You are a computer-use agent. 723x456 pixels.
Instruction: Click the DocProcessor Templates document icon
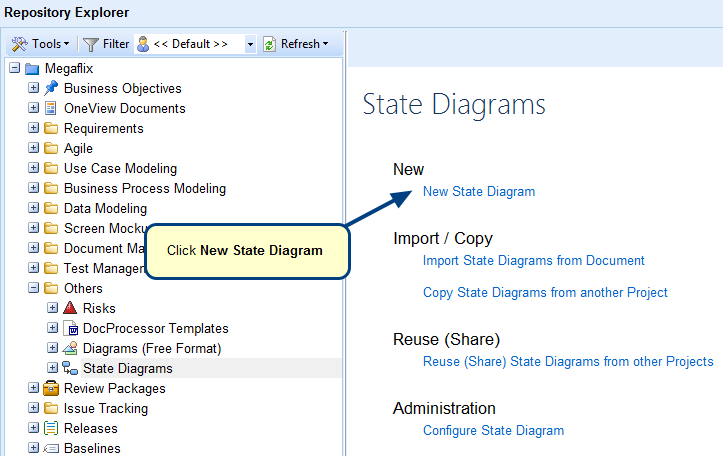point(70,328)
